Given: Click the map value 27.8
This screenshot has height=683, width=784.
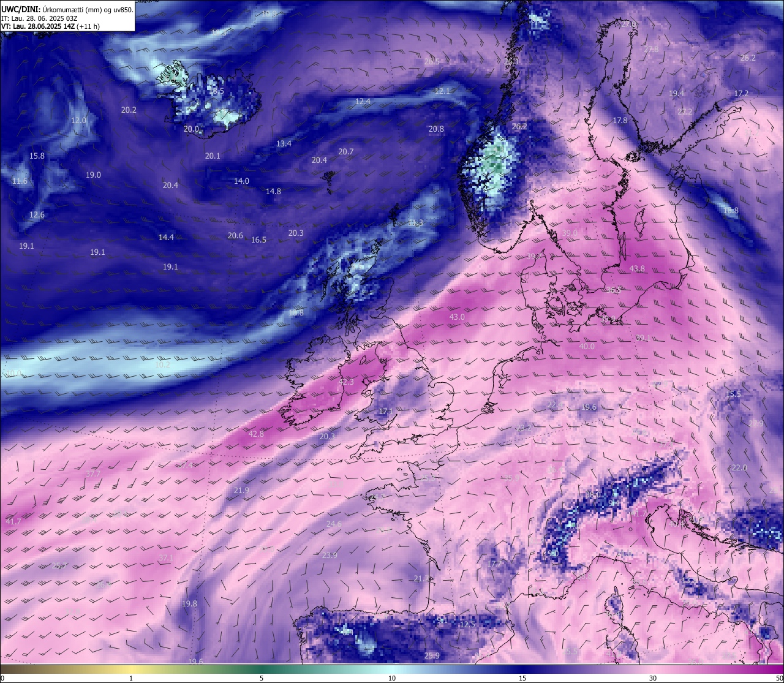Looking at the screenshot, I should [x=651, y=50].
